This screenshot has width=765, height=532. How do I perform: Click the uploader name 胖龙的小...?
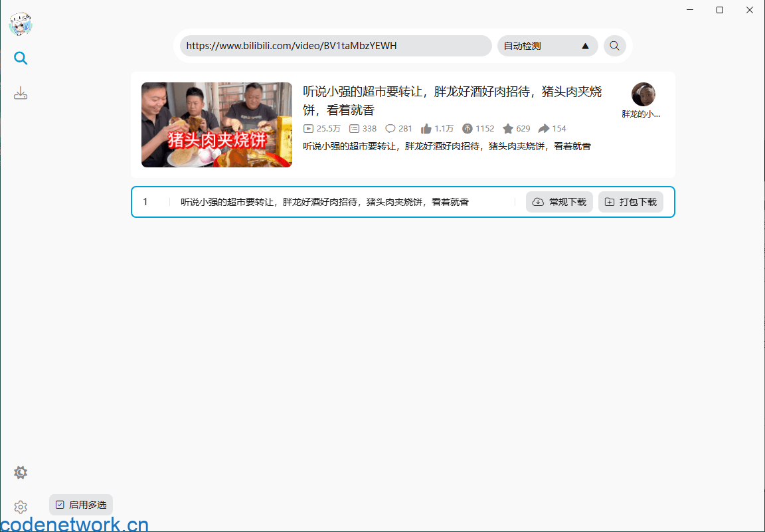(641, 114)
